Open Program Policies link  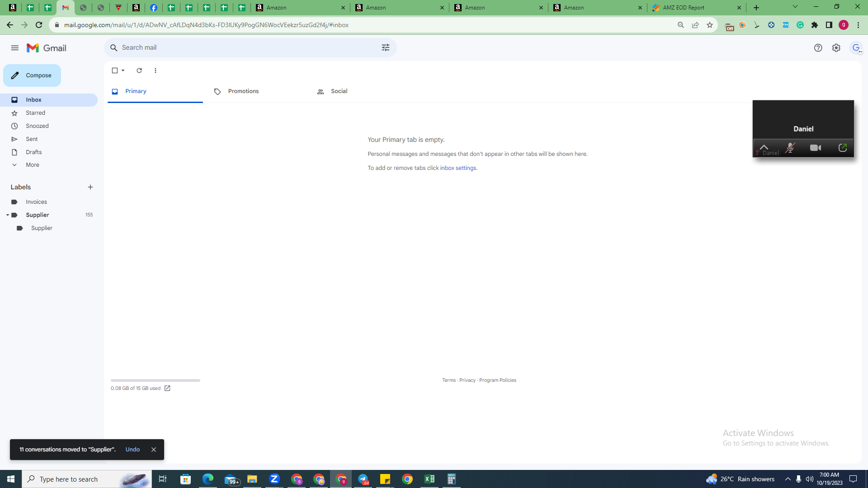pyautogui.click(x=498, y=380)
